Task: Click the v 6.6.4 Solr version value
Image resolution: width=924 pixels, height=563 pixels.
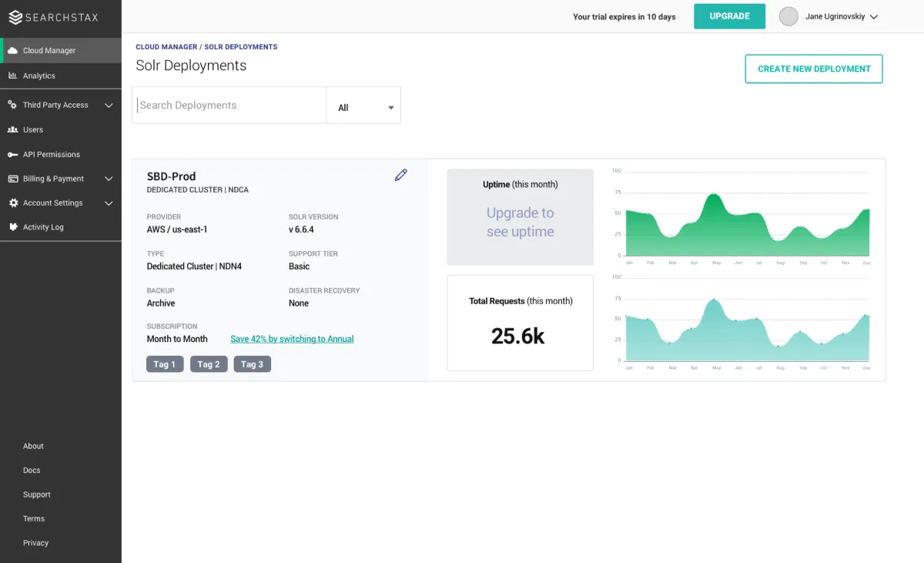Action: coord(301,230)
